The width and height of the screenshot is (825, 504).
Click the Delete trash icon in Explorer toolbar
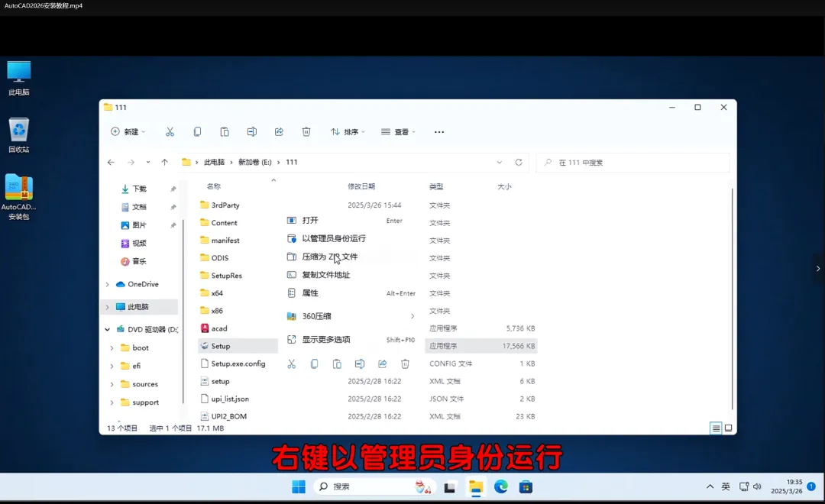coord(306,131)
